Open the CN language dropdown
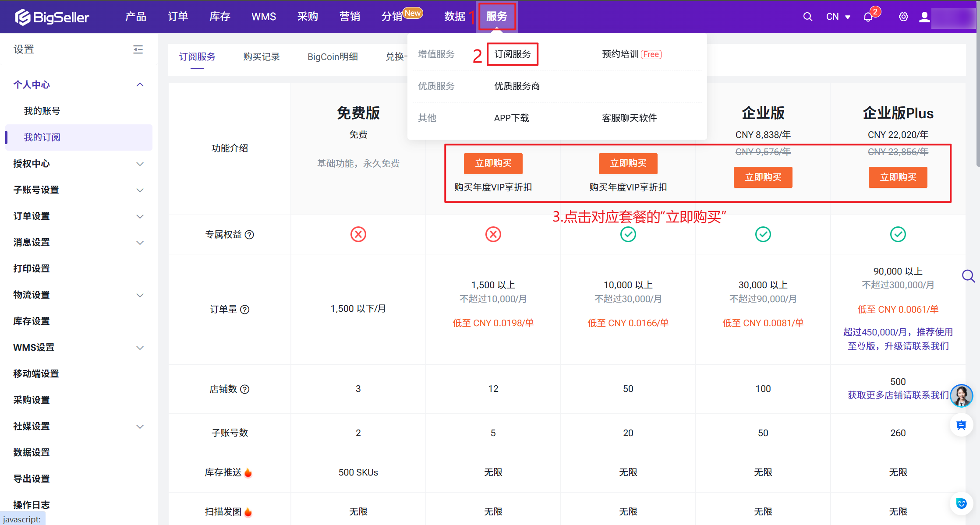 [838, 17]
